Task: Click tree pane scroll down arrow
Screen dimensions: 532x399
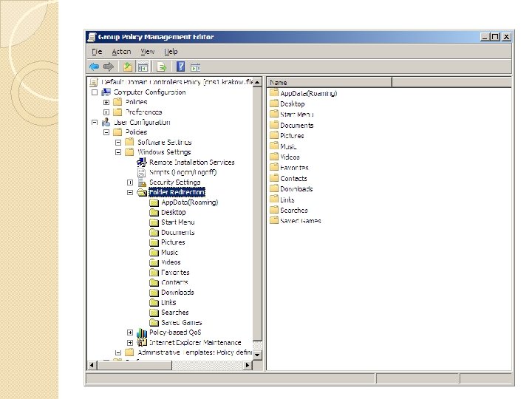Action: (x=258, y=355)
